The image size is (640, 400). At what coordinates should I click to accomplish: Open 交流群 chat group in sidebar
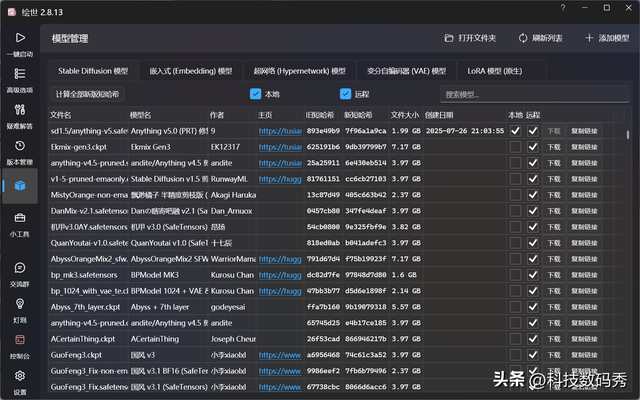click(x=20, y=274)
